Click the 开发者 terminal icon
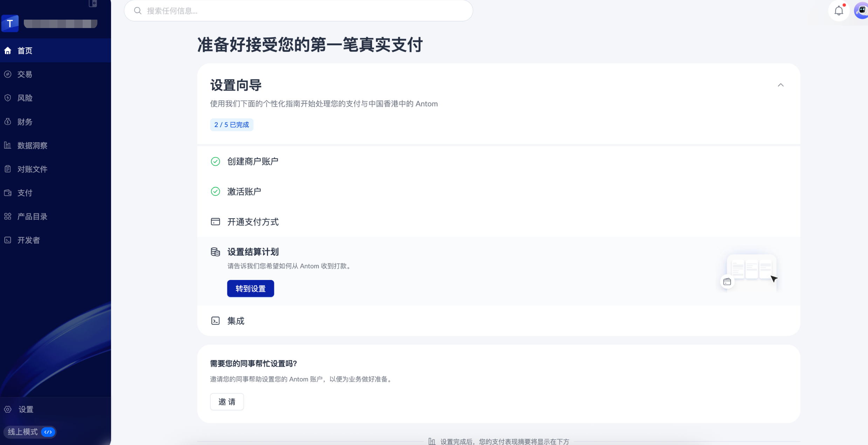The width and height of the screenshot is (868, 445). point(8,240)
